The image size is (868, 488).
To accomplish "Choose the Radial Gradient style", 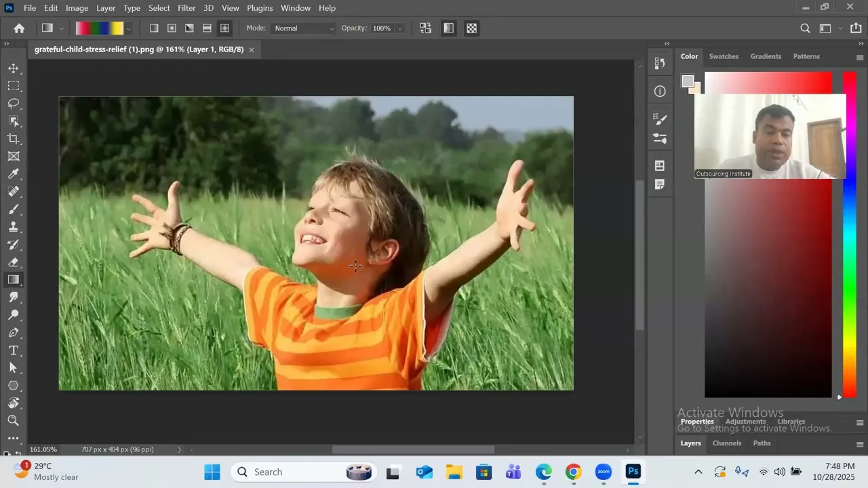I will 172,28.
